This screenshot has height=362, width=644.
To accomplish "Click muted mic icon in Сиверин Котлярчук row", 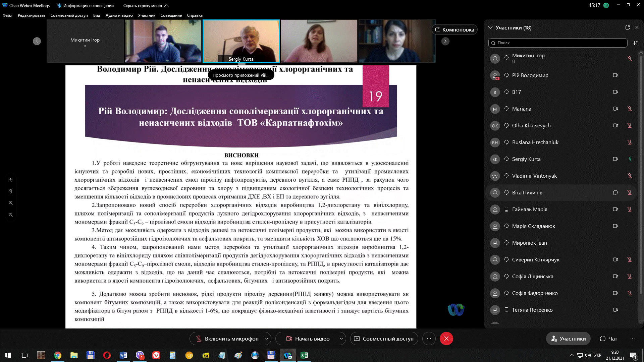I will tap(630, 259).
